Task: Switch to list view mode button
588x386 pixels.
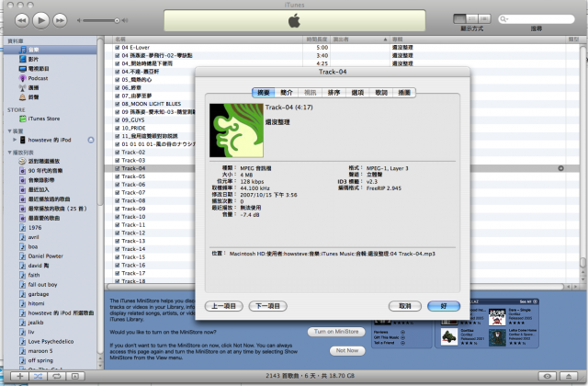Action: (459, 18)
